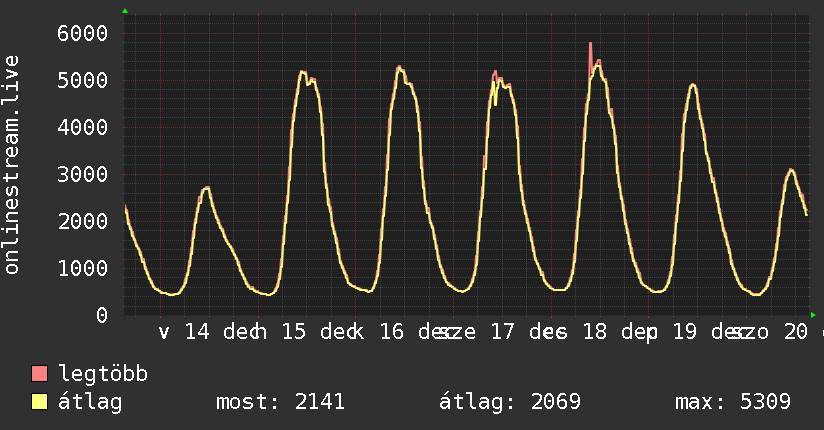
Task: Click the v 14 date label
Action: (184, 332)
